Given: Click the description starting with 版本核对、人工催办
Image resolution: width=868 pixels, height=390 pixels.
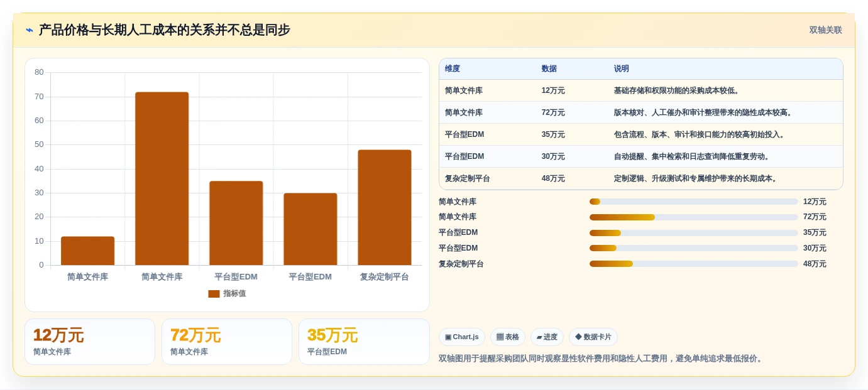Looking at the screenshot, I should 704,112.
